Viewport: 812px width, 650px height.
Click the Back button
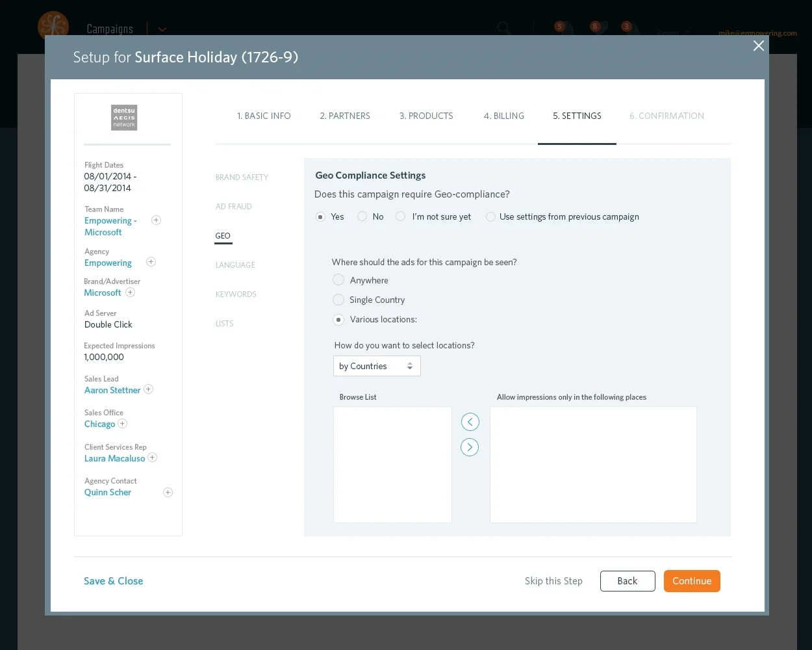(628, 581)
